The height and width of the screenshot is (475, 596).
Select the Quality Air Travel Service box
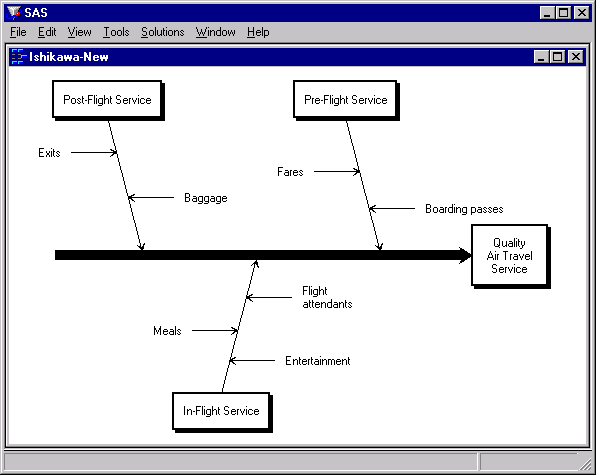(x=510, y=256)
